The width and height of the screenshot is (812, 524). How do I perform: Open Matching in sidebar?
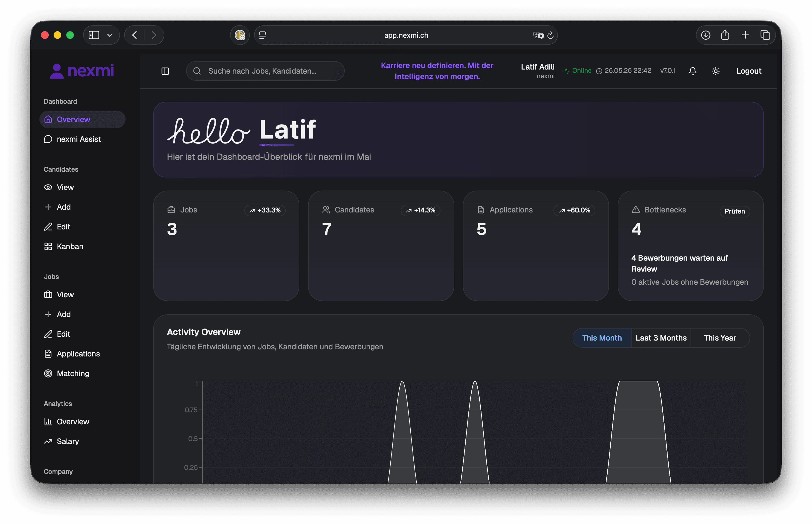(82, 374)
